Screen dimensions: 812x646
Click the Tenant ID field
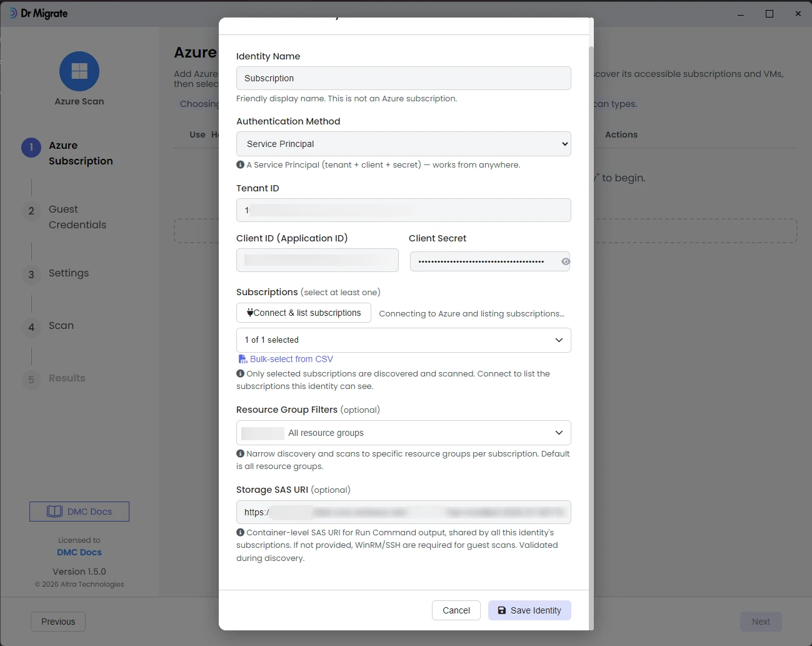click(x=404, y=210)
